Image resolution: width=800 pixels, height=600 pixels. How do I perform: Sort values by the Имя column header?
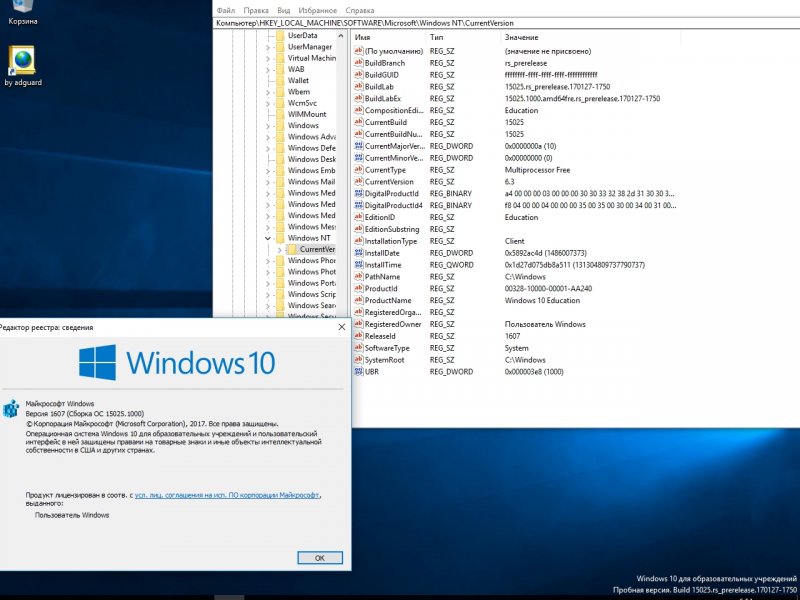(x=388, y=37)
